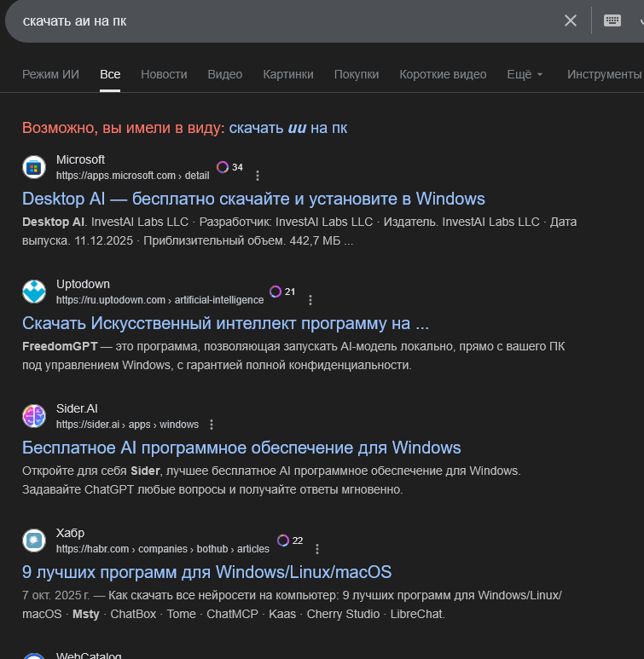This screenshot has width=644, height=659.
Task: Open three-dot menu for Microsoft result
Action: click(258, 176)
